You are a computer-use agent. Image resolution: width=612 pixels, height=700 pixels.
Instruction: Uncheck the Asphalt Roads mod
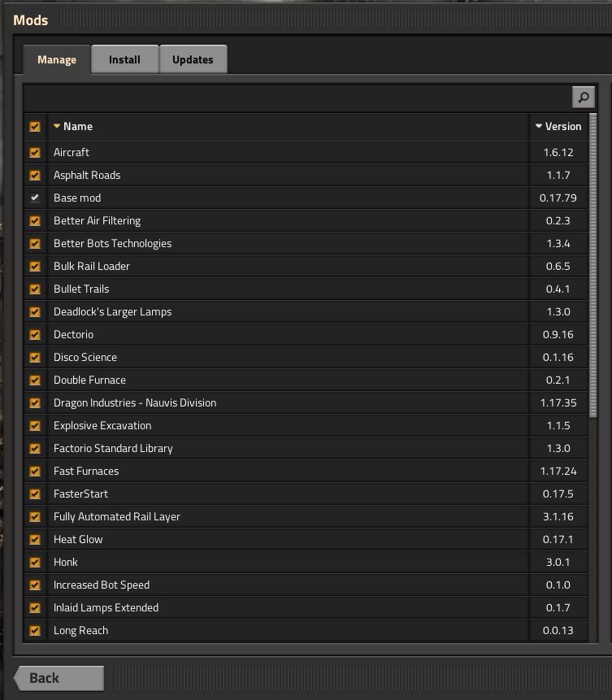(x=35, y=175)
